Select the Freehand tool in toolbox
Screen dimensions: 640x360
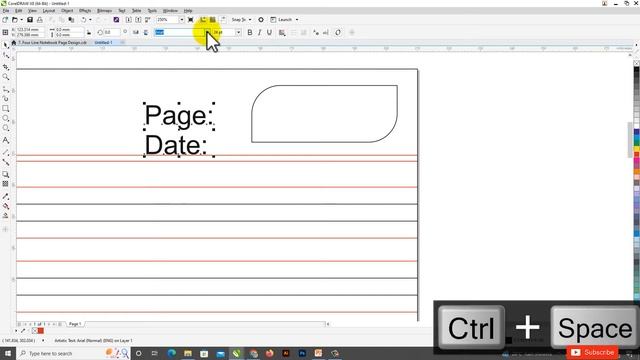pos(6,89)
